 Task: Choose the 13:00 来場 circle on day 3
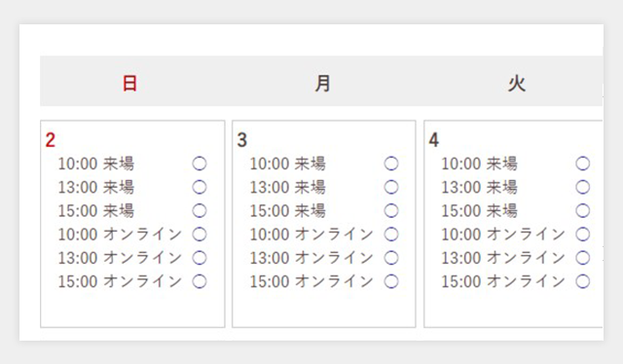point(391,187)
